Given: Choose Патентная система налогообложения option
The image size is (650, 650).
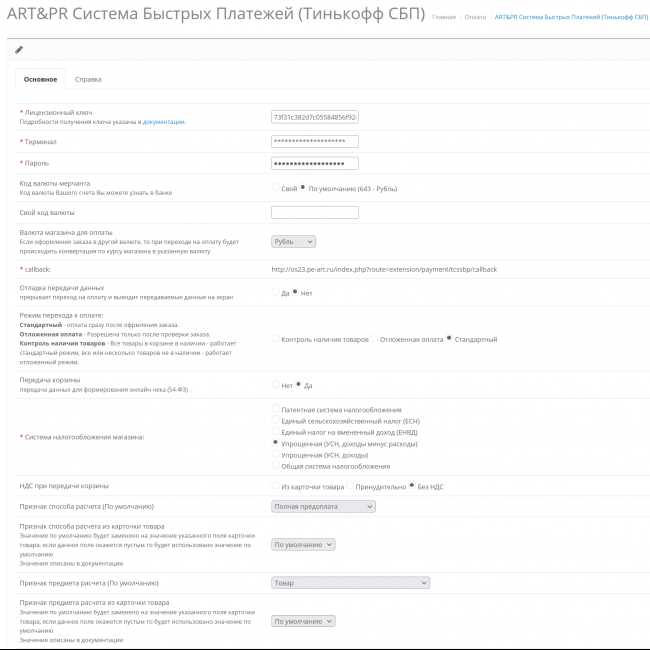Looking at the screenshot, I should pos(276,409).
